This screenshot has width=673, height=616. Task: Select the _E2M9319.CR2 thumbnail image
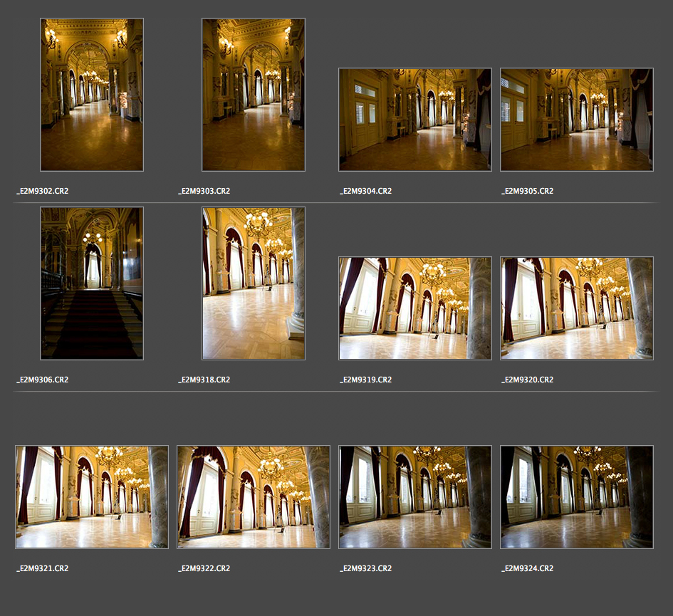point(415,308)
